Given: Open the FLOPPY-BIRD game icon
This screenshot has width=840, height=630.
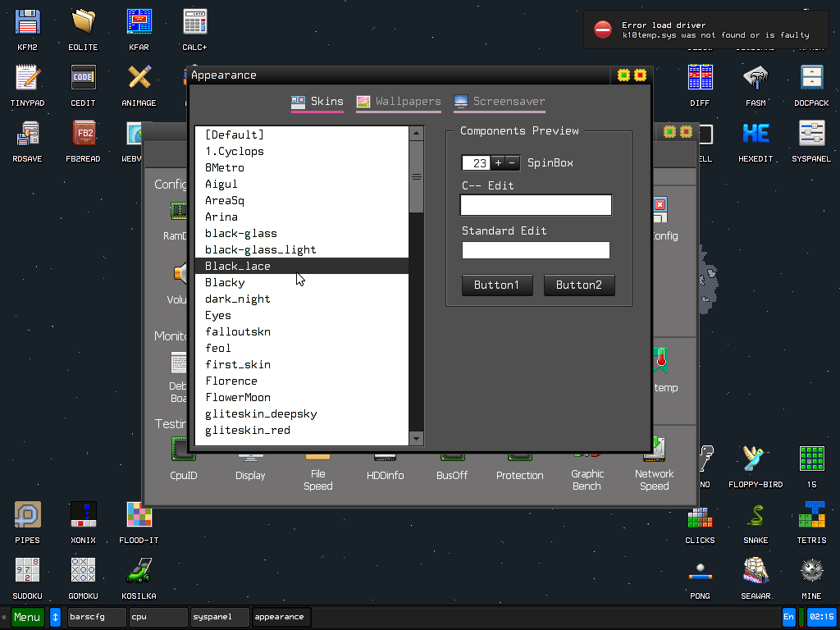Looking at the screenshot, I should pos(756,463).
